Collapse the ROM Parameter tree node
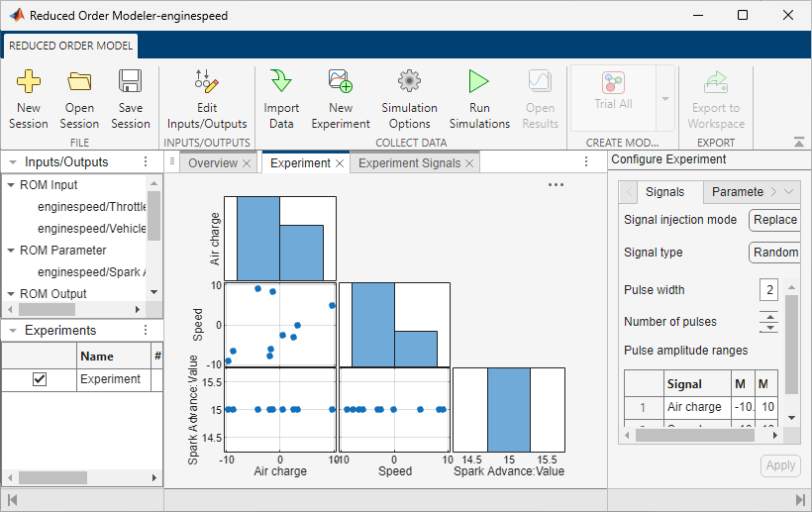Viewport: 812px width, 512px height. tap(10, 251)
